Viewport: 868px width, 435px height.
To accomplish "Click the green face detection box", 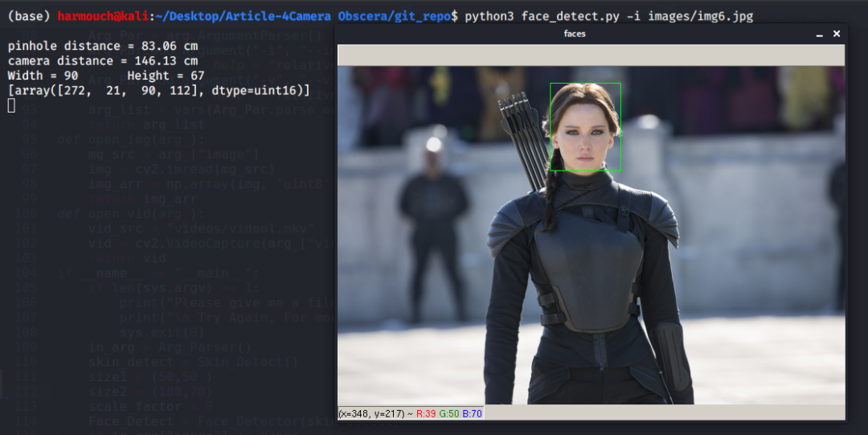I will pyautogui.click(x=585, y=127).
